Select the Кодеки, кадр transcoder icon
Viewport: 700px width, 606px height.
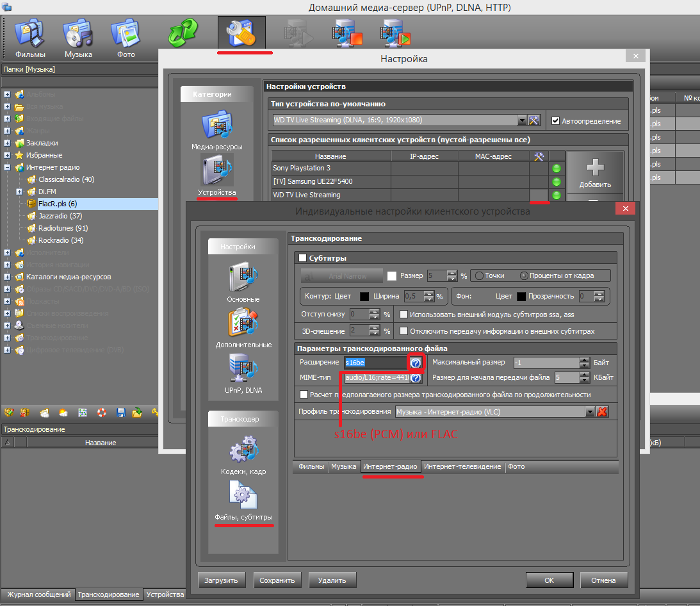tap(243, 454)
